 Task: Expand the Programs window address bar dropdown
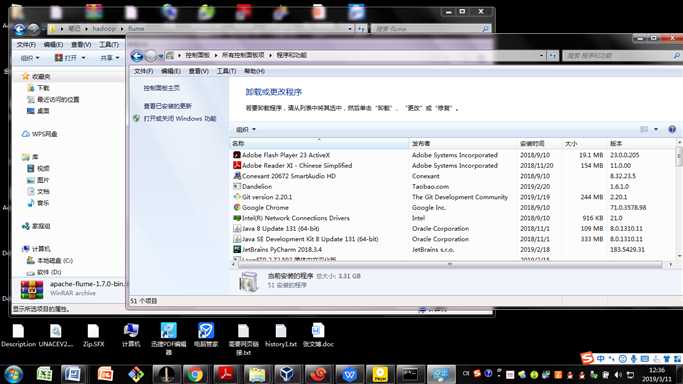coord(541,56)
